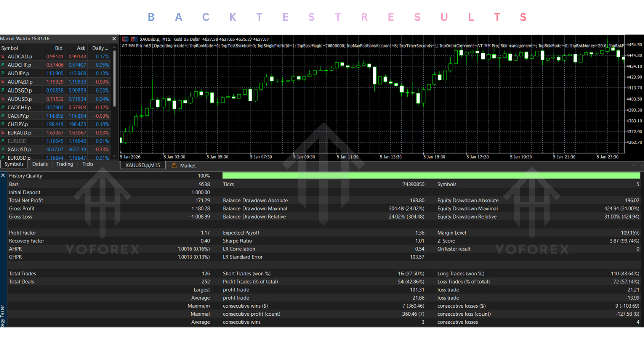Click the shopping bag icon on Market tab

click(x=174, y=165)
